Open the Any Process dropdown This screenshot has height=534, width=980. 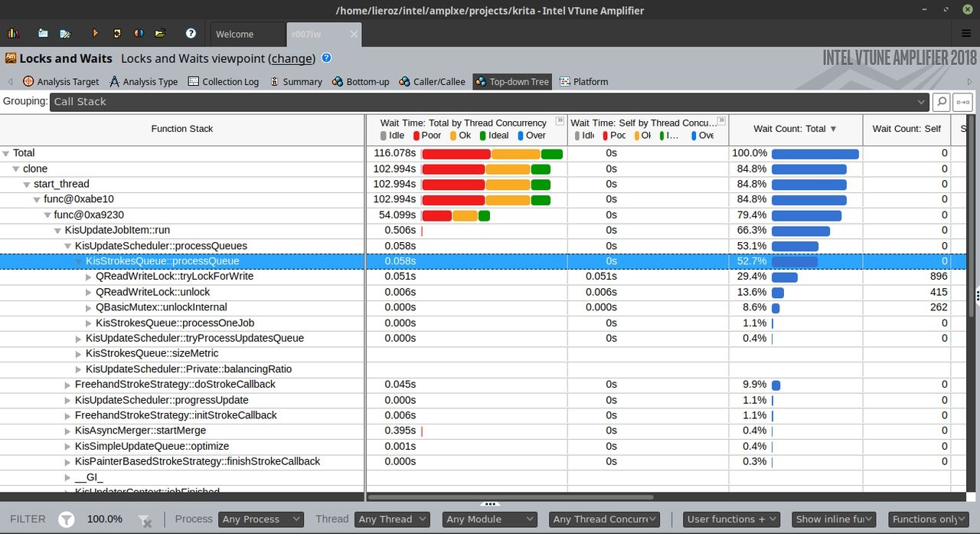(x=261, y=519)
